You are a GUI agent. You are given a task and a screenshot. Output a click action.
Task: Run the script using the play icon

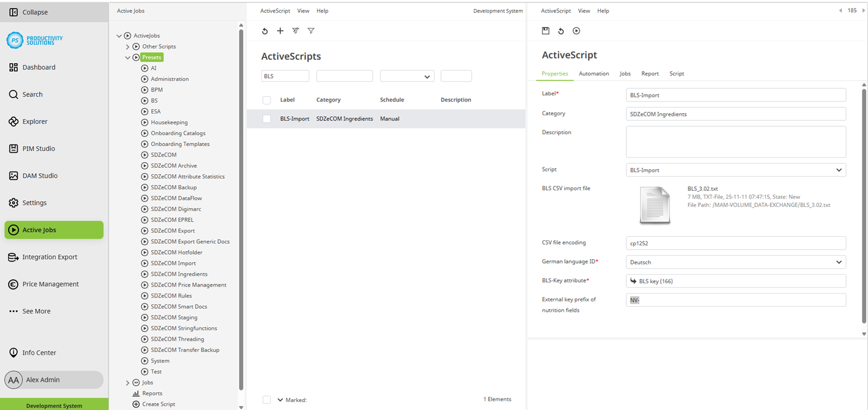point(576,31)
